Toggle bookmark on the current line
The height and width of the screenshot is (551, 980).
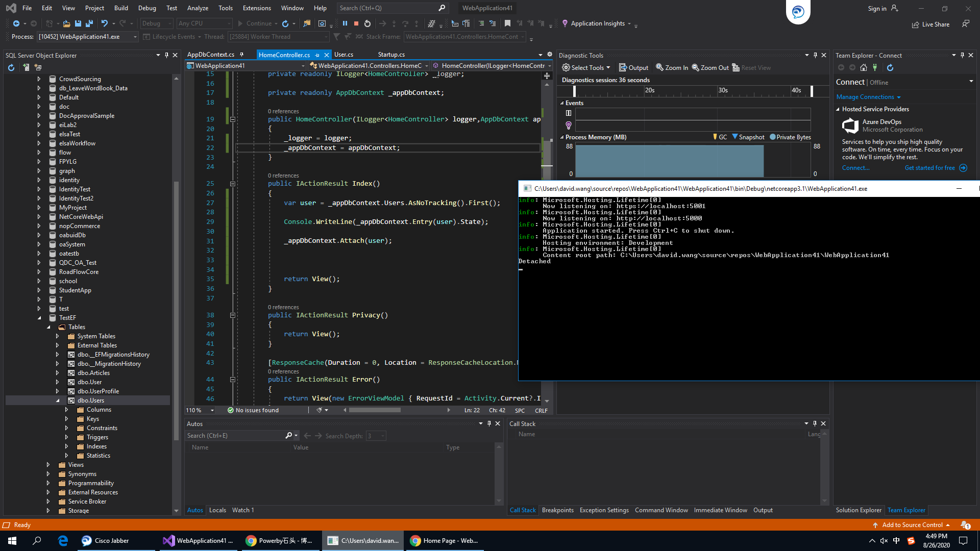pos(507,23)
